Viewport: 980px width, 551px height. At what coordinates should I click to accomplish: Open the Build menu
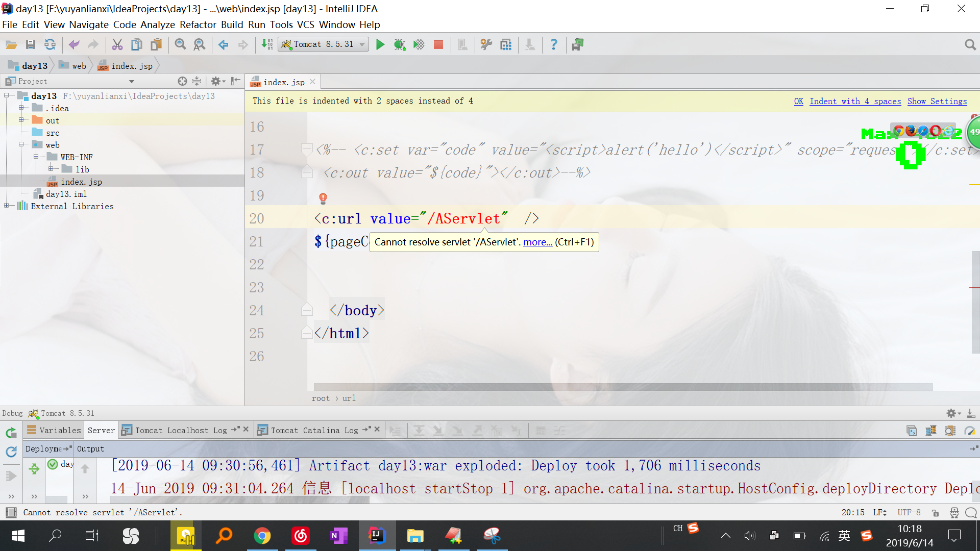point(232,24)
